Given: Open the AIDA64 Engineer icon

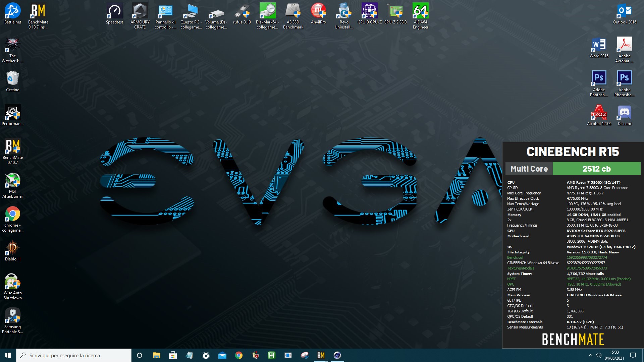Looking at the screenshot, I should [421, 16].
